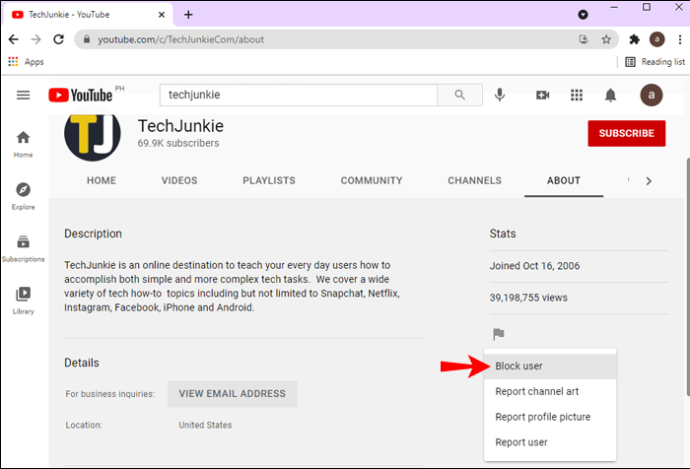The width and height of the screenshot is (690, 469).
Task: Choose Block user from the menu
Action: click(x=550, y=366)
